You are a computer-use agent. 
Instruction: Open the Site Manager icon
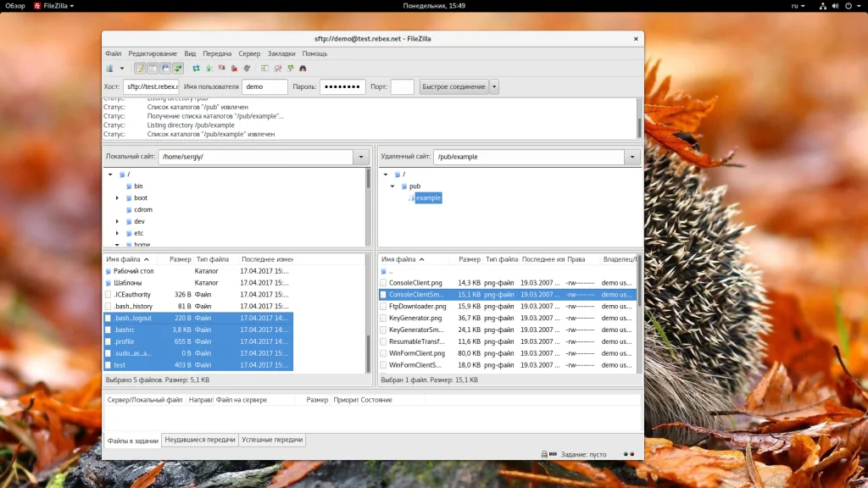pyautogui.click(x=109, y=68)
